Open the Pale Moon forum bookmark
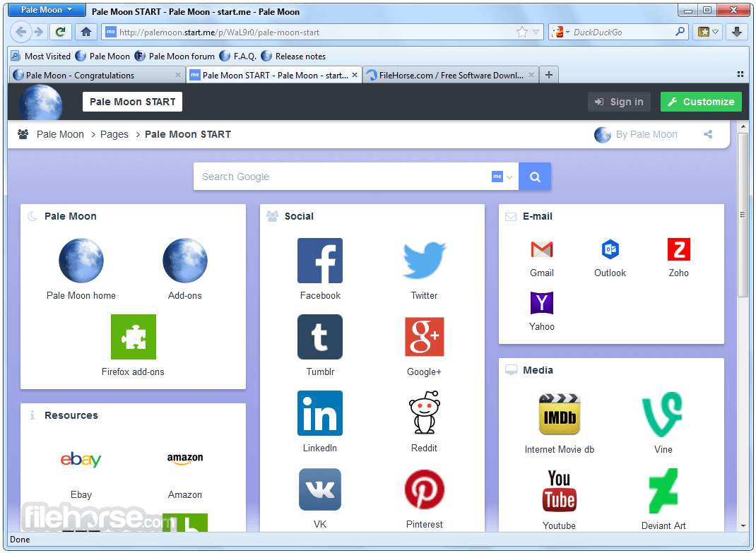Screen dimensions: 756x553 pyautogui.click(x=175, y=57)
